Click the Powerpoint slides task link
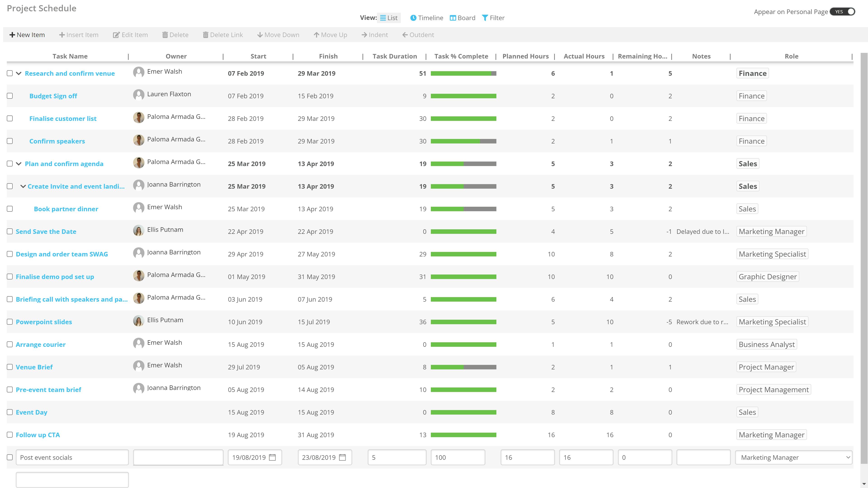This screenshot has height=488, width=868. click(x=44, y=322)
